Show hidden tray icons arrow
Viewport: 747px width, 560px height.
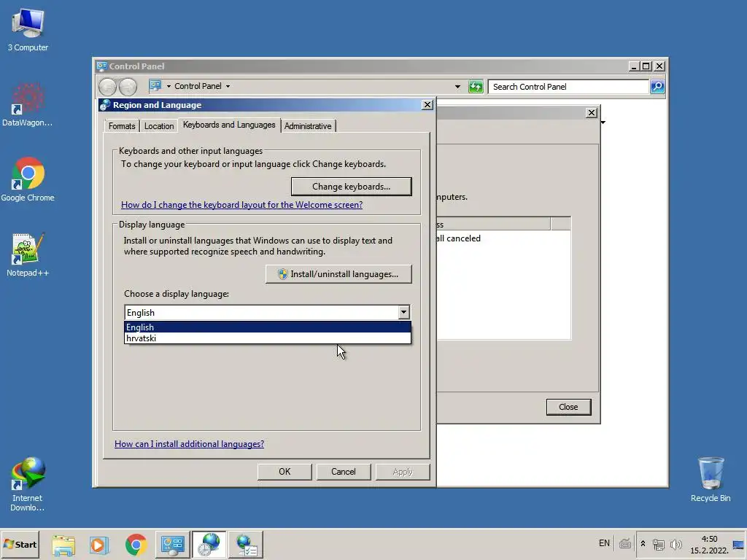pyautogui.click(x=643, y=544)
